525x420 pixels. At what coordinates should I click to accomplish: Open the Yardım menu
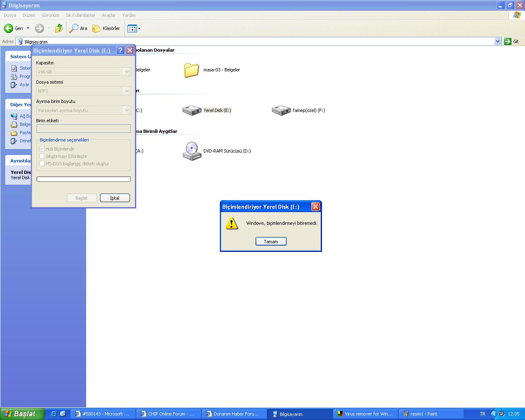click(129, 15)
